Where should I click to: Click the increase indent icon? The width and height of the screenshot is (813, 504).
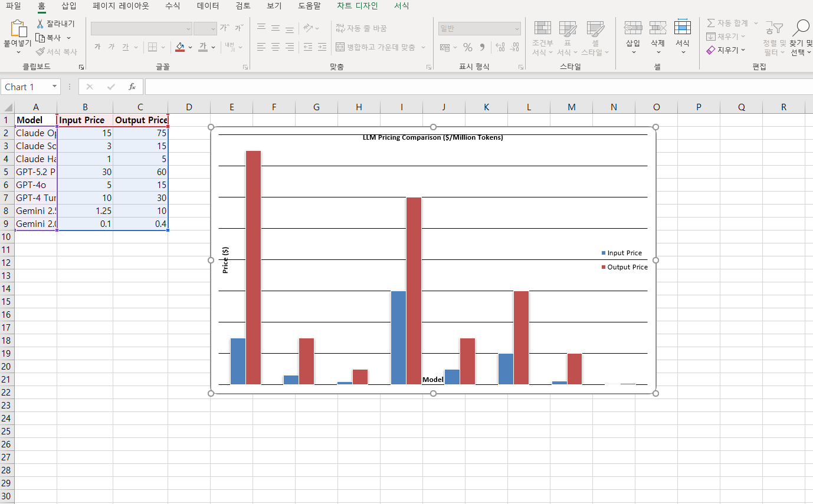click(322, 47)
